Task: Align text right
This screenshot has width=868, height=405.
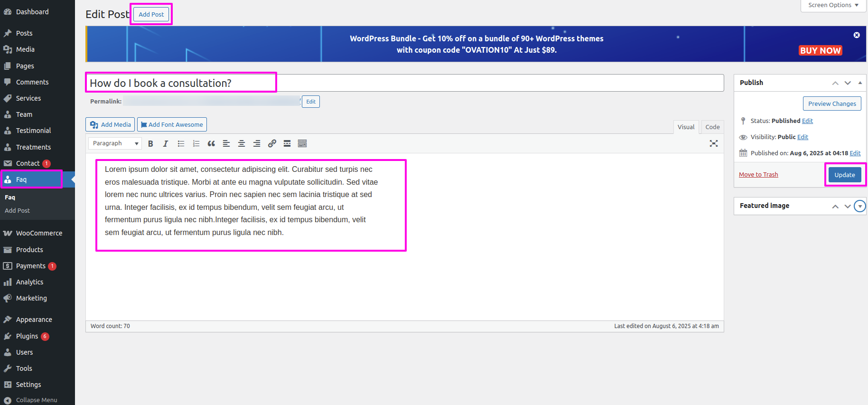Action: [x=257, y=143]
